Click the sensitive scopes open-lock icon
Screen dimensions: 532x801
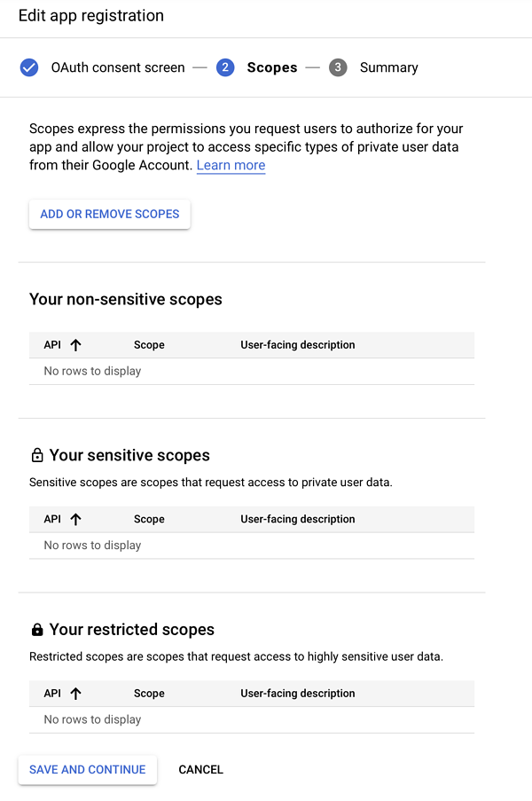(x=37, y=455)
